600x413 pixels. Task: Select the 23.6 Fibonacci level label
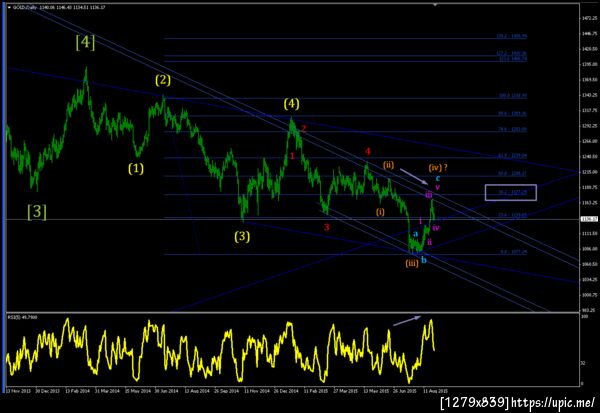tap(512, 215)
